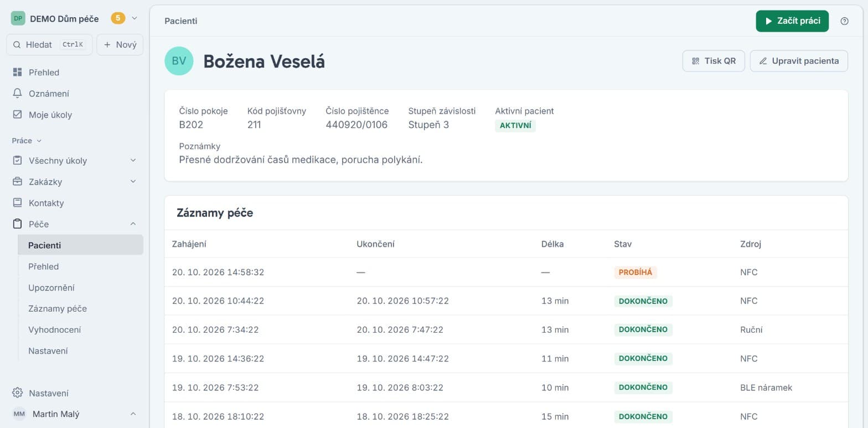The height and width of the screenshot is (428, 868).
Task: Click the DP organization avatar
Action: [18, 18]
